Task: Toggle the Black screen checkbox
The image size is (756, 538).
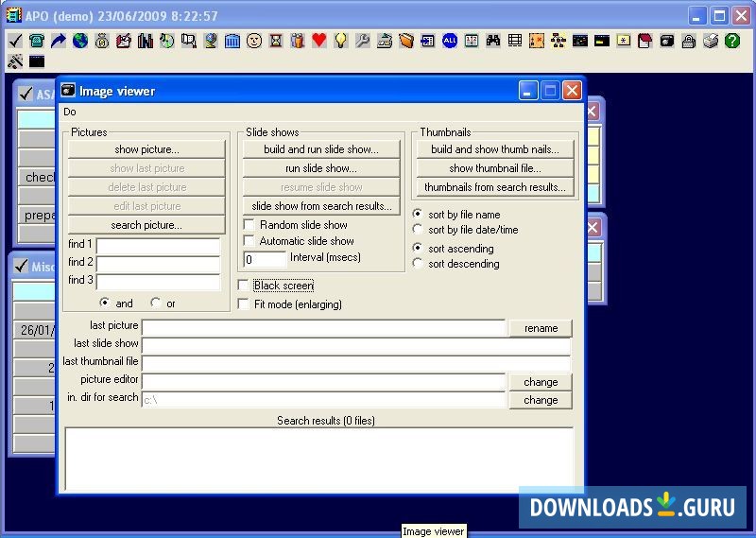Action: point(244,286)
